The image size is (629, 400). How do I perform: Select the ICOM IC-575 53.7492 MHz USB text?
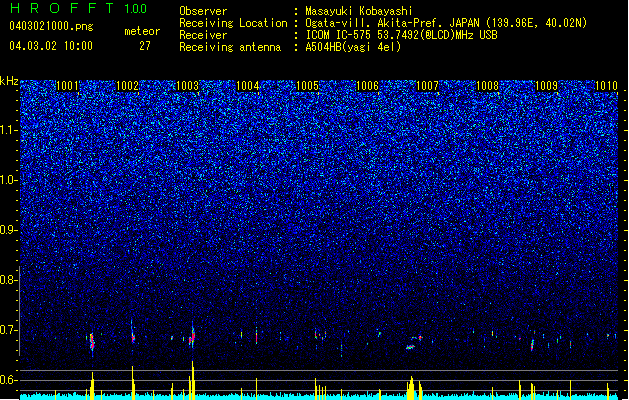tap(401, 35)
